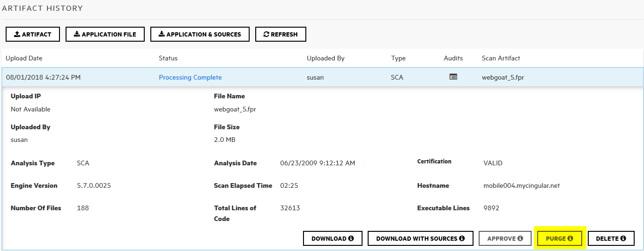The width and height of the screenshot is (644, 251).
Task: Sort by the Upload Date column header
Action: pyautogui.click(x=24, y=58)
